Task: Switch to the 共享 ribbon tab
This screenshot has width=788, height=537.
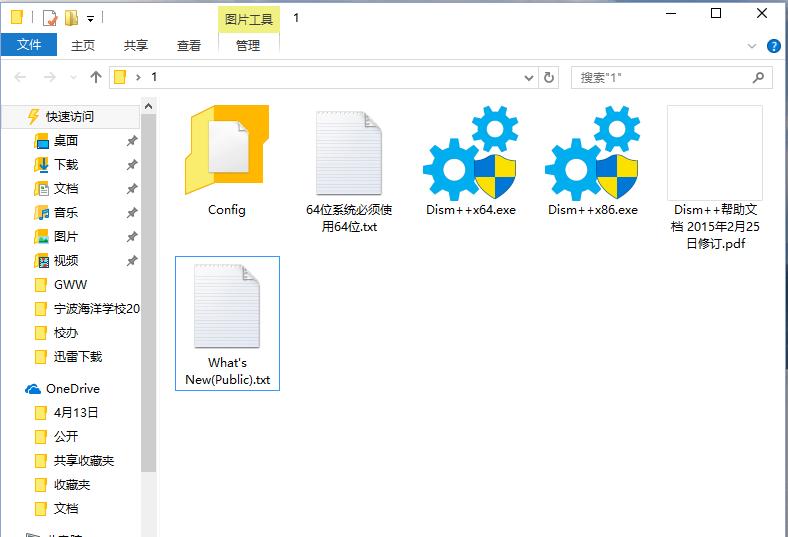Action: tap(136, 45)
